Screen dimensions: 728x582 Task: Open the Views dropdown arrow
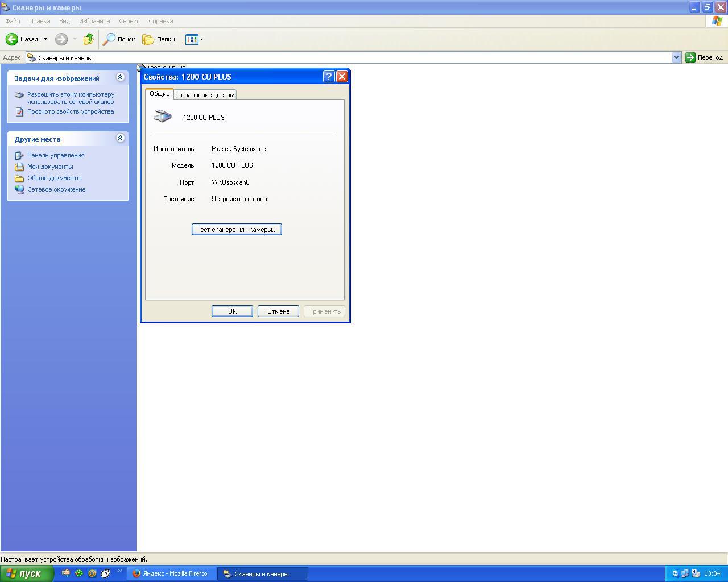point(201,39)
